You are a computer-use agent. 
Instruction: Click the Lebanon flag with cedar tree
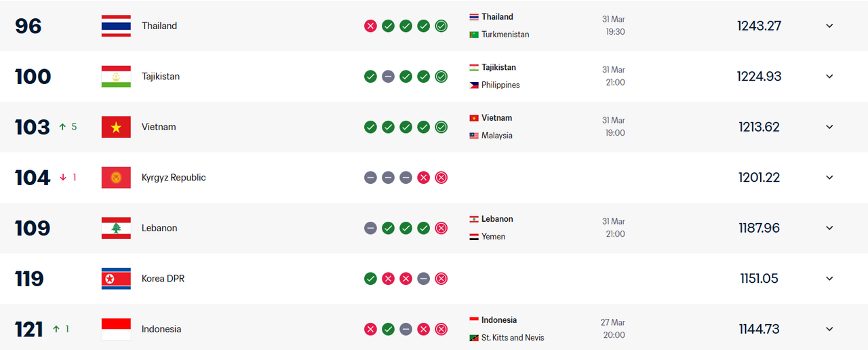[x=116, y=228]
